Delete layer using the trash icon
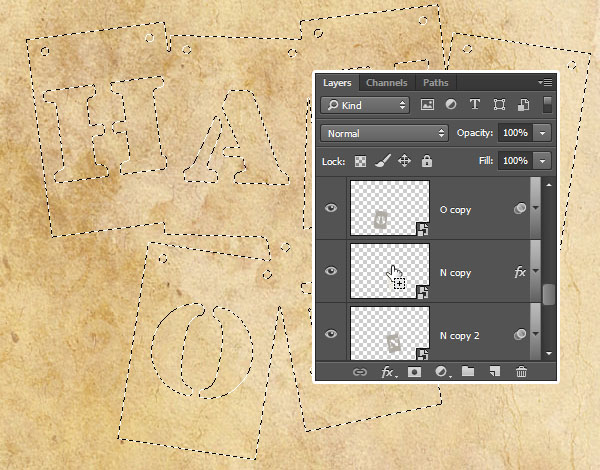600x470 pixels. tap(521, 373)
